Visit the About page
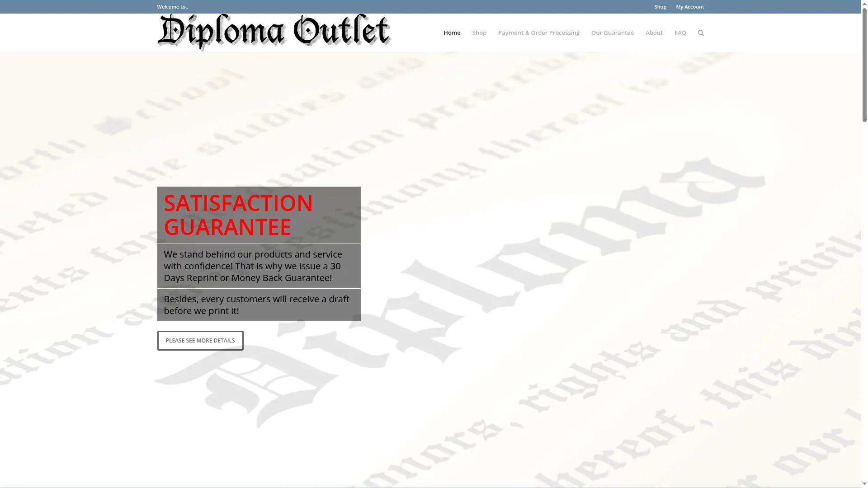The image size is (868, 488). [654, 33]
